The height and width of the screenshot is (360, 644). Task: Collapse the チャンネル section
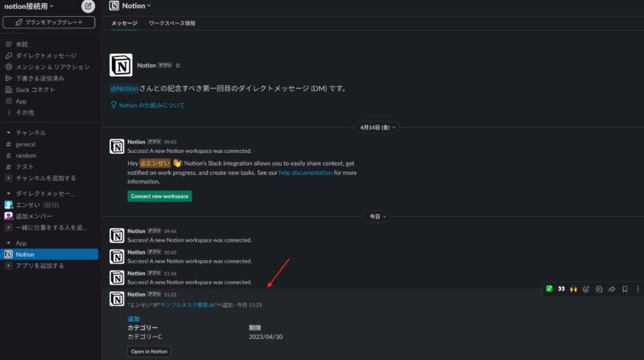(8, 133)
